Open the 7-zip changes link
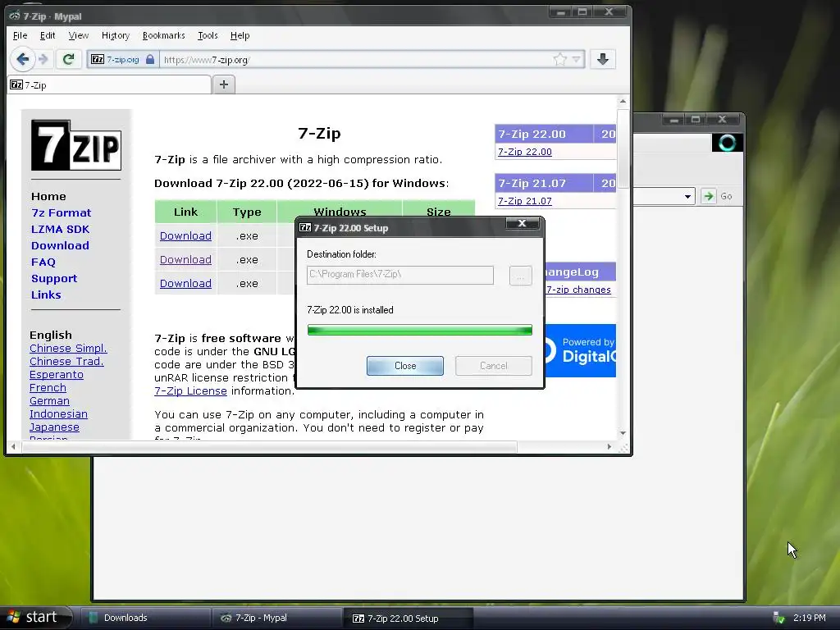Image resolution: width=840 pixels, height=630 pixels. (578, 290)
